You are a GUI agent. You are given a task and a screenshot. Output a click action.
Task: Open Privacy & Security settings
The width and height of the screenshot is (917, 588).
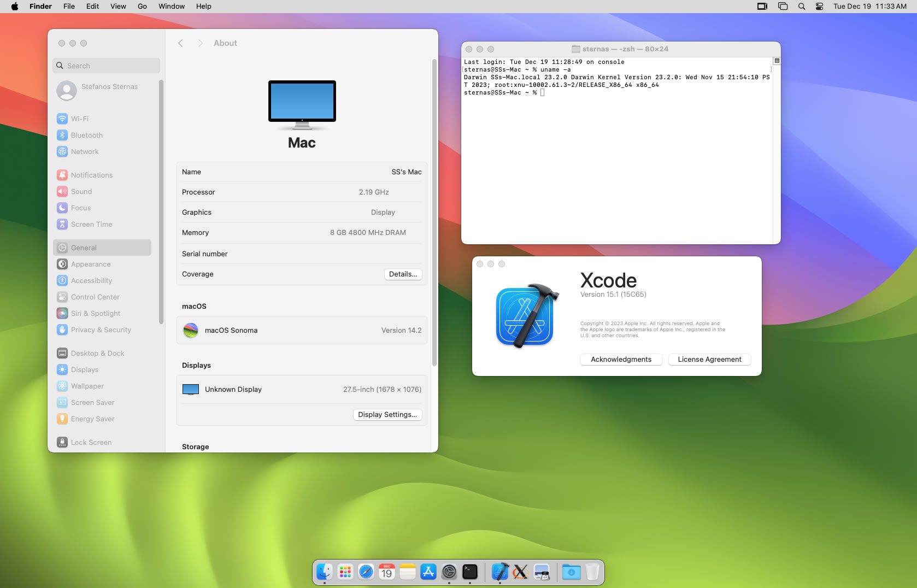pyautogui.click(x=102, y=330)
